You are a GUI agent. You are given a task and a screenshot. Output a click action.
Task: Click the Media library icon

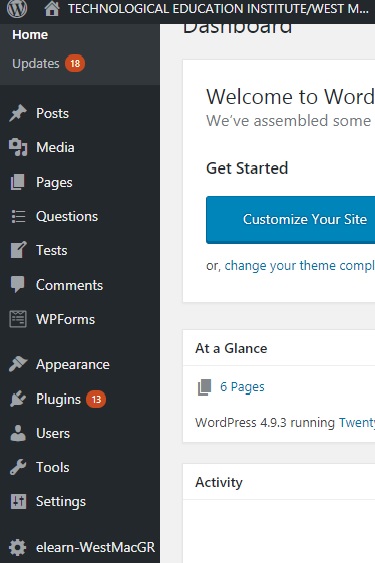click(18, 147)
